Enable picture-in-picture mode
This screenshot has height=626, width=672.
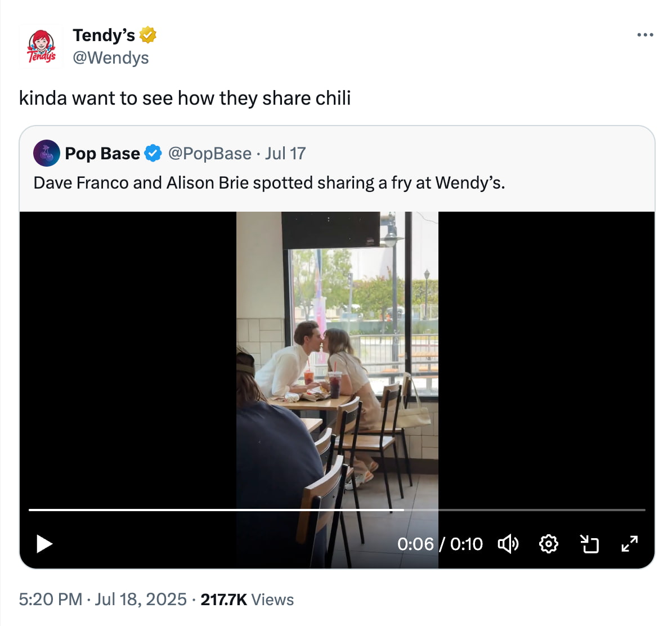(589, 544)
